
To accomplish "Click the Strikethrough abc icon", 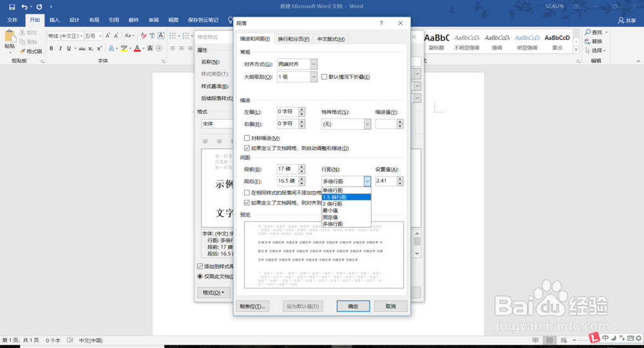I will coord(82,48).
